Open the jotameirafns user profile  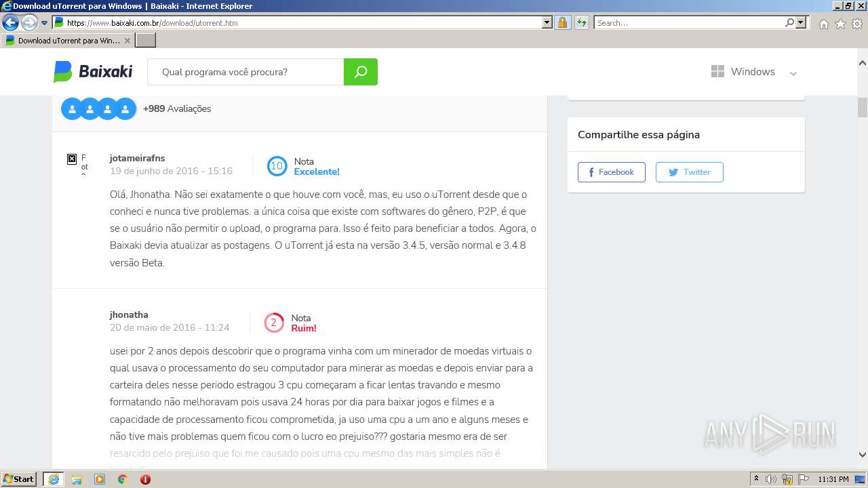pos(137,158)
